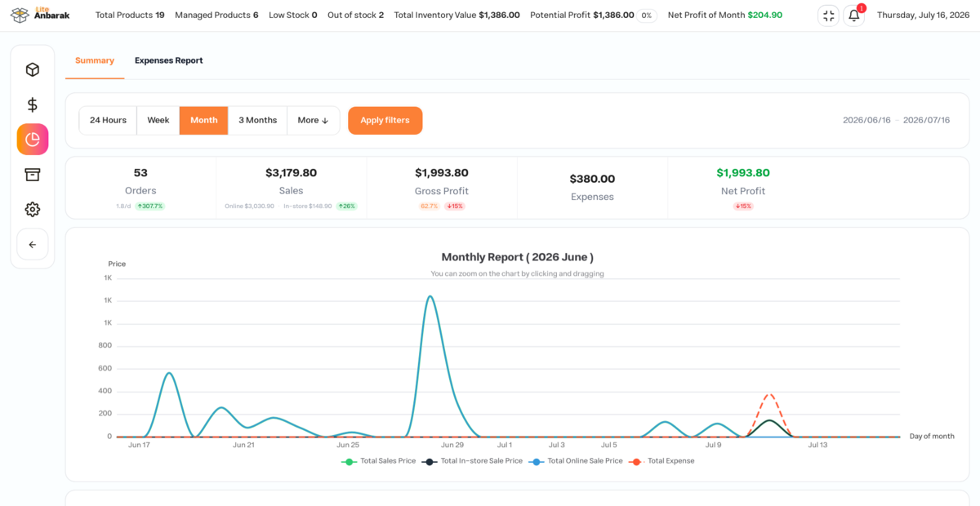The image size is (980, 506).
Task: Click the Jun 28 chart peak
Action: [430, 296]
